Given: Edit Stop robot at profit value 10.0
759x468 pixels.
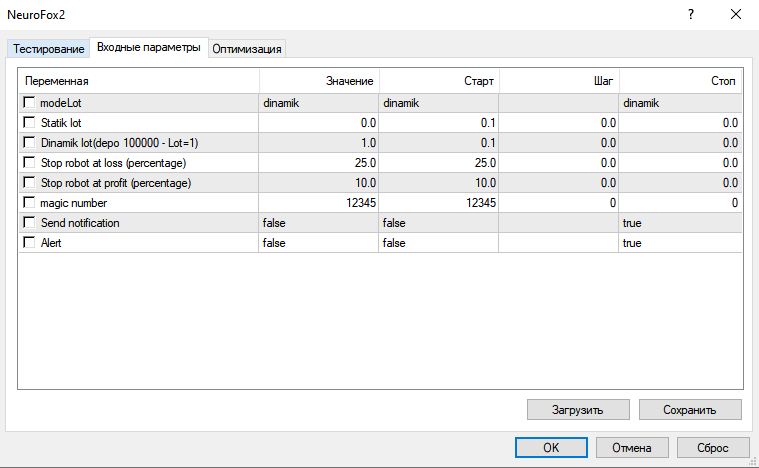Looking at the screenshot, I should coord(319,183).
